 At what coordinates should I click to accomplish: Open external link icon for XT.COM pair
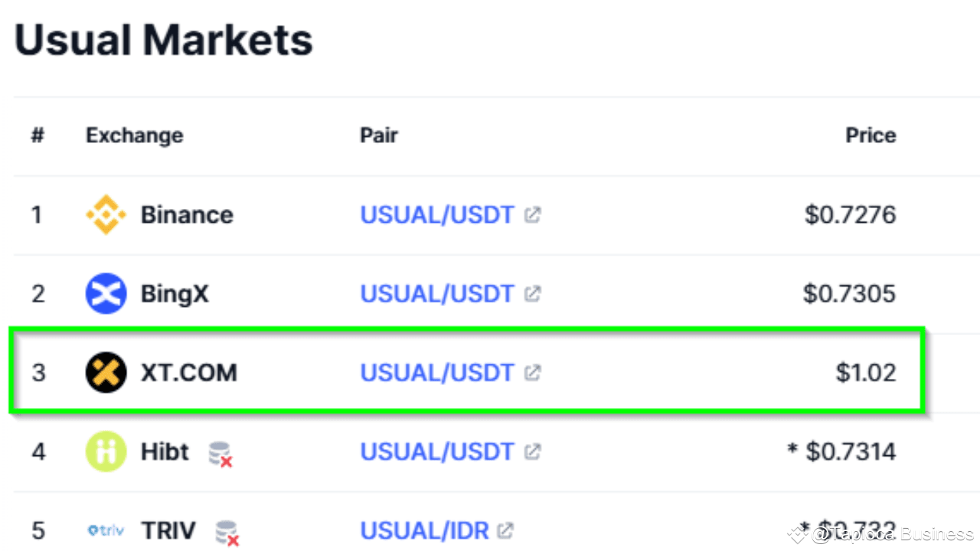click(x=532, y=373)
